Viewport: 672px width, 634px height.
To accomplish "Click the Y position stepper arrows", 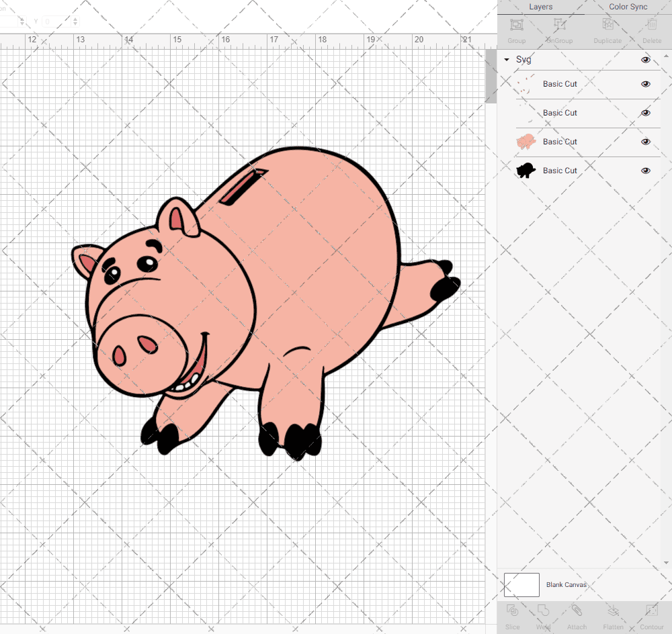I will [75, 21].
